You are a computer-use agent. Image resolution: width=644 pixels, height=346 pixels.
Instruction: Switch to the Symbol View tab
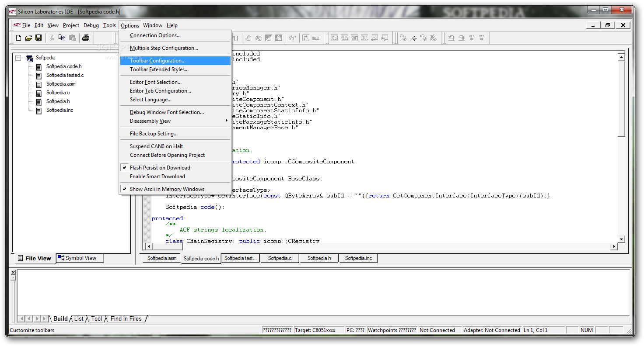coord(80,258)
